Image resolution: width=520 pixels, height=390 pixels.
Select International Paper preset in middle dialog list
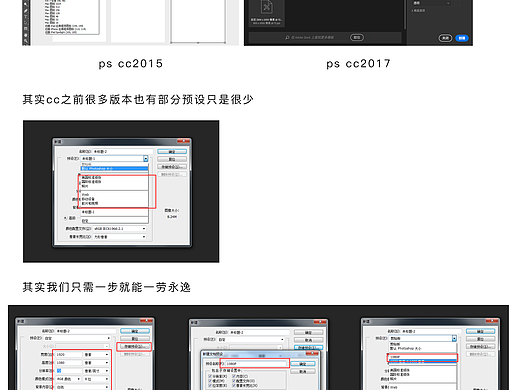click(114, 182)
